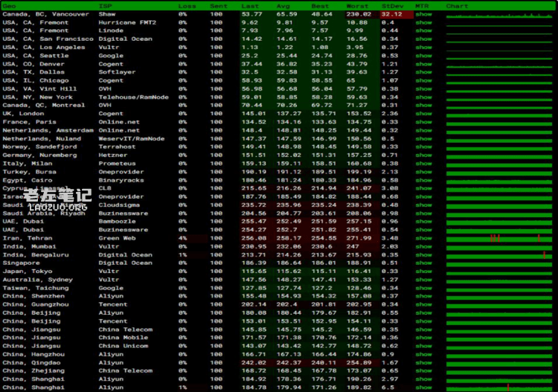Click show link in Tokyo Vultr row
This screenshot has height=392, width=558.
pyautogui.click(x=423, y=271)
